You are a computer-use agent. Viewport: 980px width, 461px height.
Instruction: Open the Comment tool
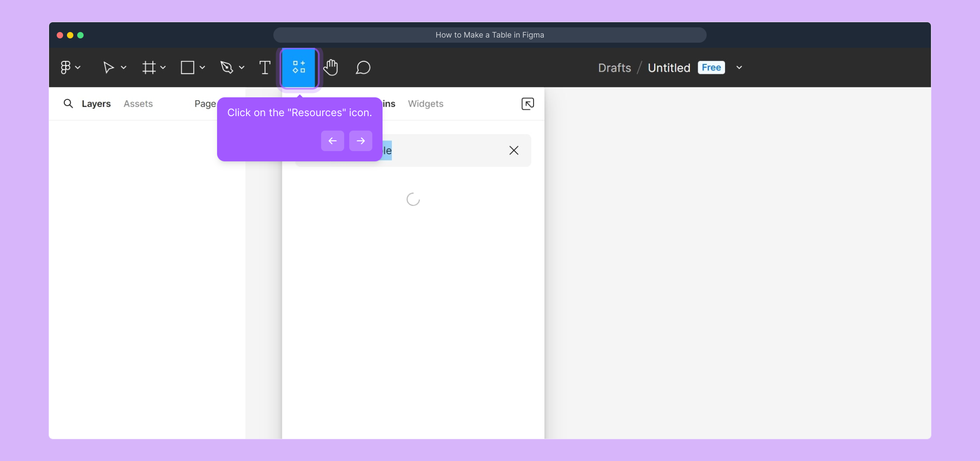(x=363, y=67)
